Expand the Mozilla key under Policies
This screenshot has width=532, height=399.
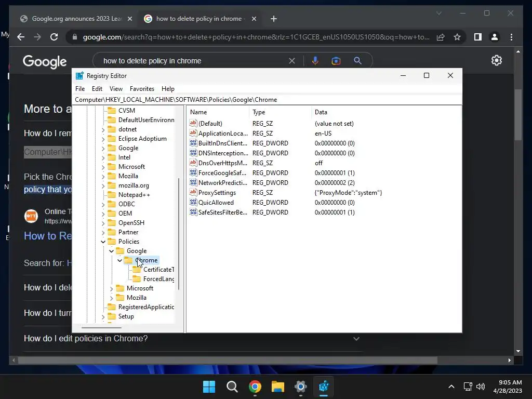click(111, 298)
